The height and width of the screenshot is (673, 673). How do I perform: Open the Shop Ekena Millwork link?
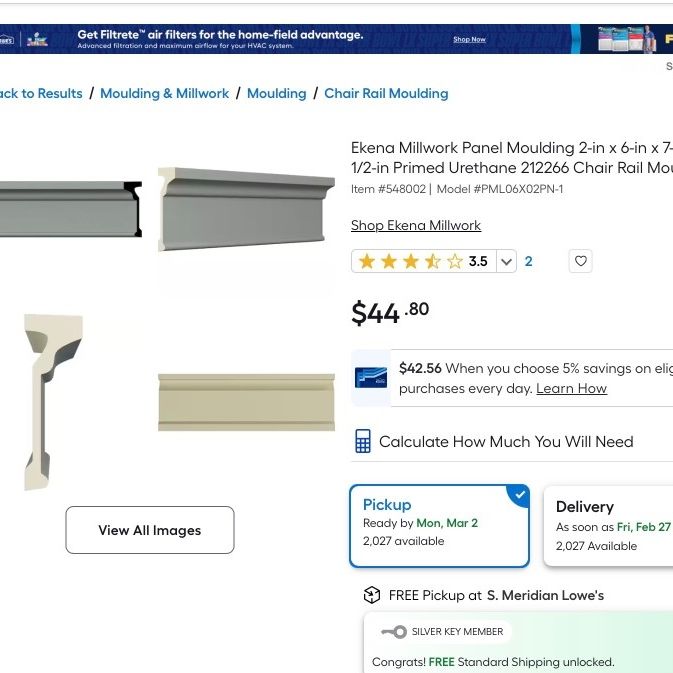(x=416, y=225)
